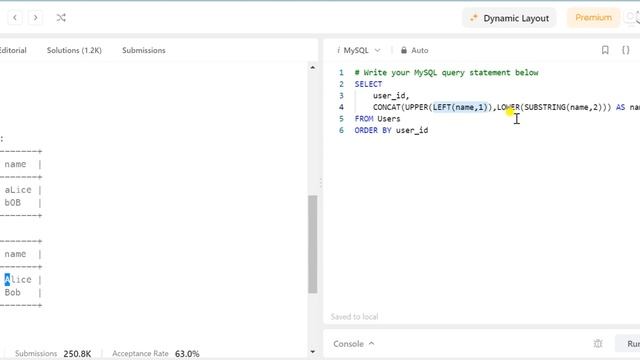The image size is (640, 360).
Task: Go to the previous problem arrow
Action: click(15, 18)
